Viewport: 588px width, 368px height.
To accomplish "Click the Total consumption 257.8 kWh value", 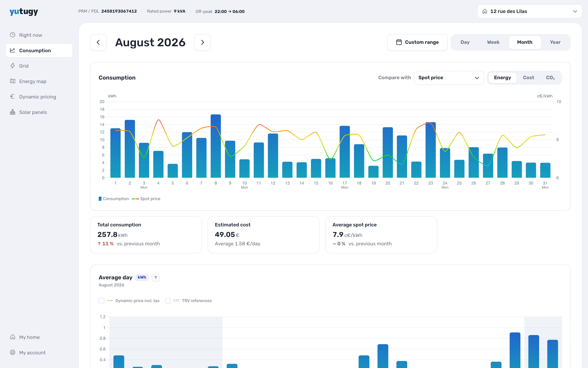I will (112, 235).
